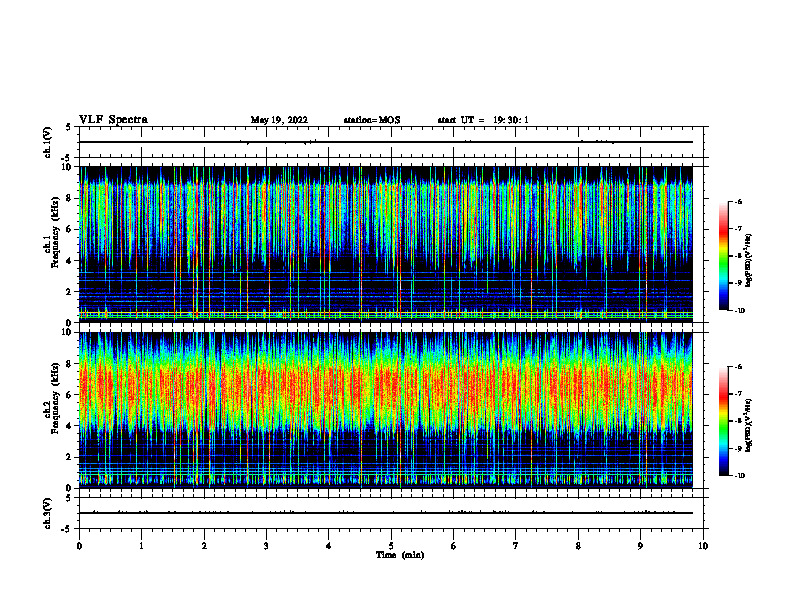Click the '-6' value on ch.2 colorbar
792x612 pixels.
pyautogui.click(x=738, y=367)
